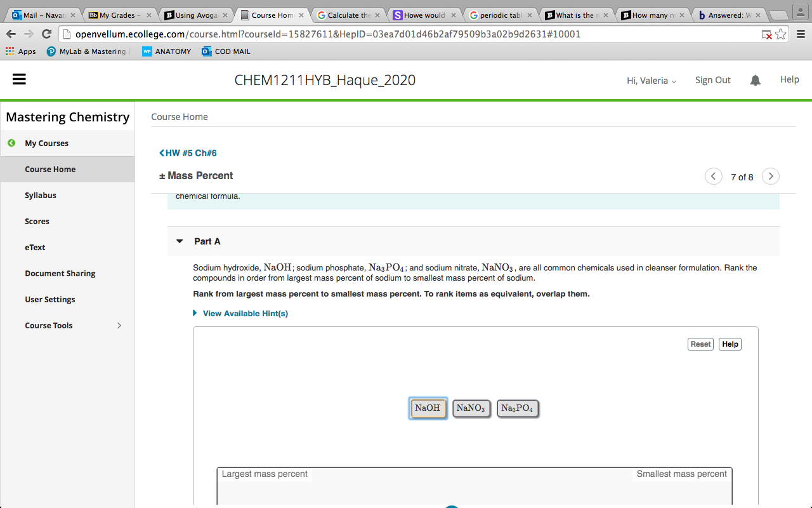Switch to Calculate the Google tab

pyautogui.click(x=348, y=15)
